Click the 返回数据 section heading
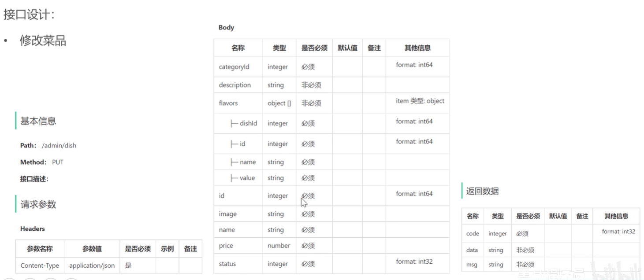This screenshot has height=280, width=644. point(483,191)
